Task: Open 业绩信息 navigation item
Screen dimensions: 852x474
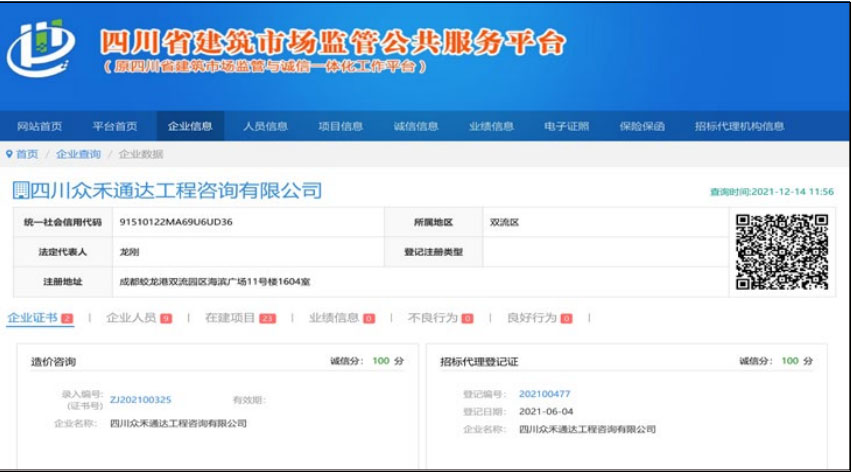Action: click(491, 126)
